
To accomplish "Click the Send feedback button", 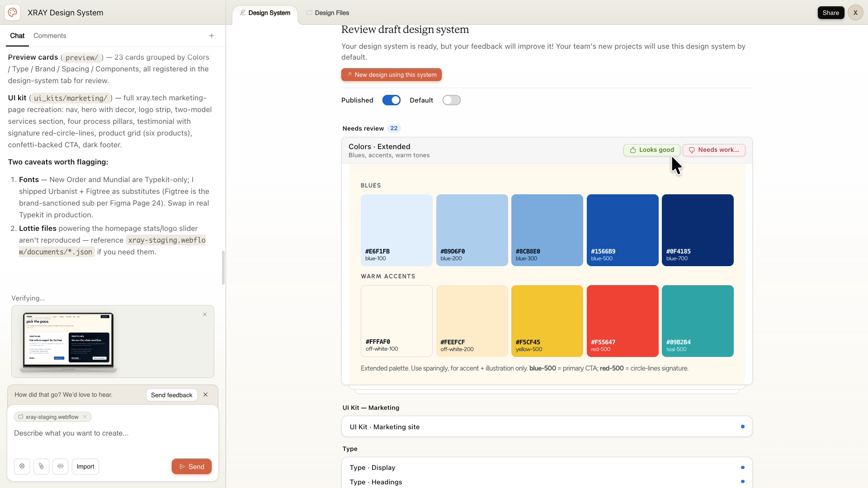I will 171,394.
